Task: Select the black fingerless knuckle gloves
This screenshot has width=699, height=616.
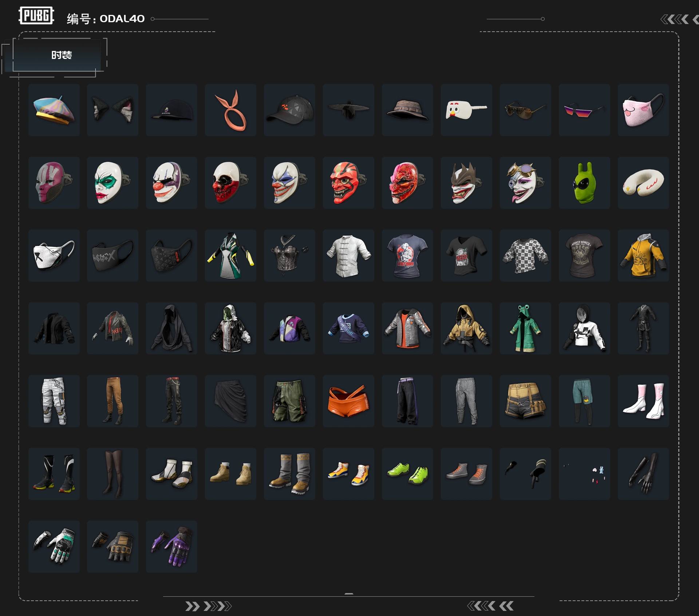Action: pyautogui.click(x=112, y=547)
